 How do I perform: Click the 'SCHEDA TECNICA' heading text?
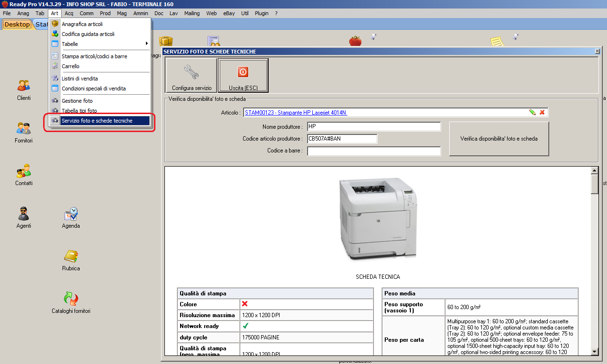pos(378,277)
